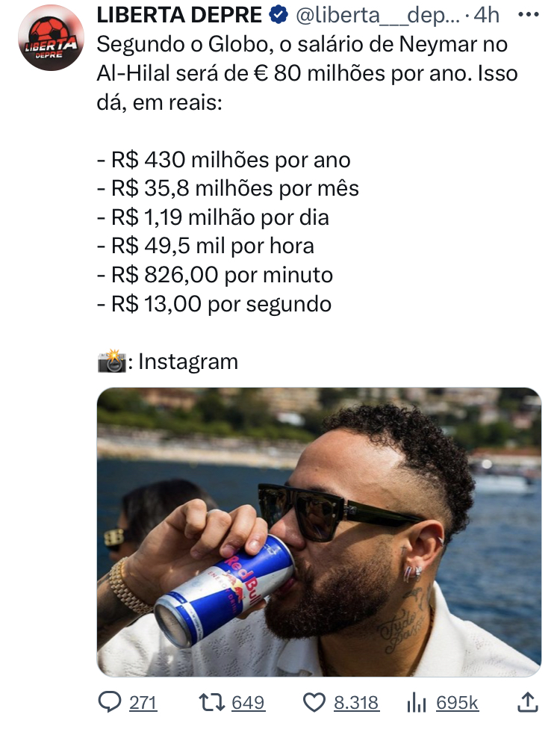Open the Neymar Red Bull photo
Screen dimensions: 560x729
tap(319, 532)
